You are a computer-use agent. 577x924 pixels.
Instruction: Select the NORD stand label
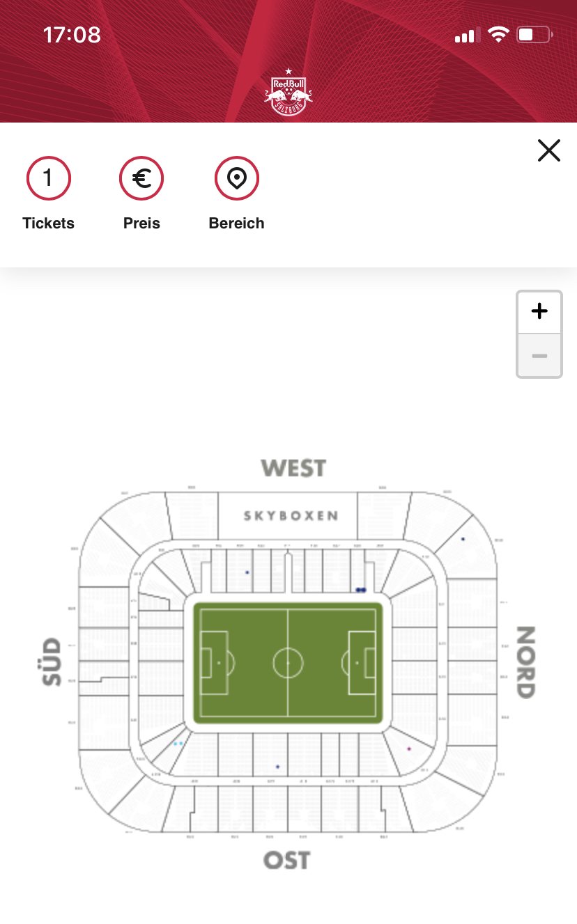click(525, 662)
